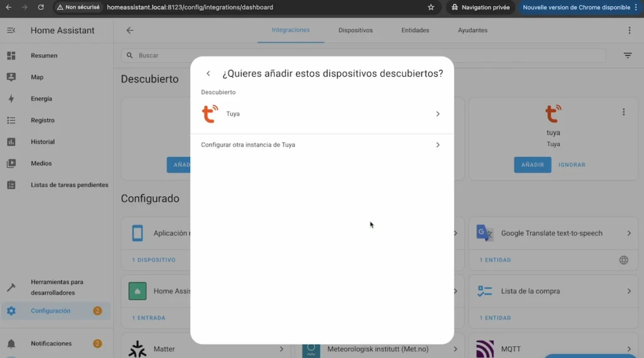The image size is (644, 358).
Task: Switch to the Ayudantes tab
Action: coord(472,30)
